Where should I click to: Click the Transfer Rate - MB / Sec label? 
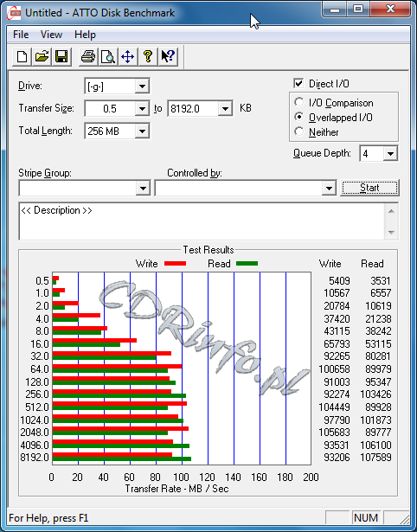[176, 489]
